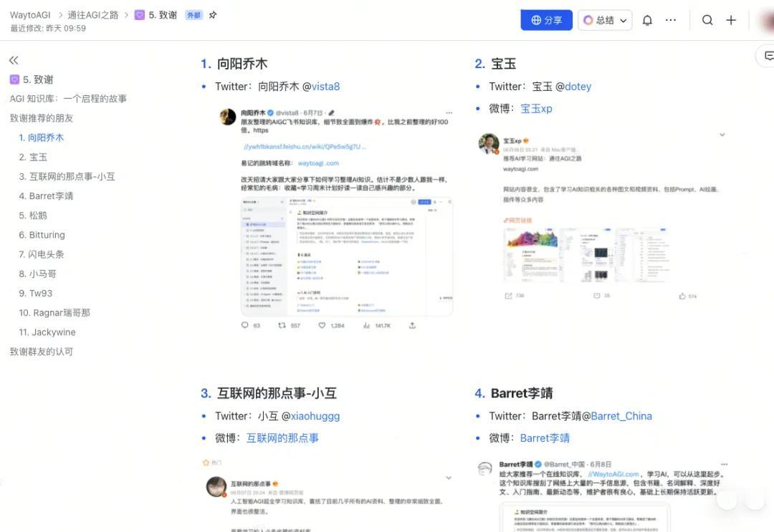Go to outline item AGI 知识库：一个启程的故事
Image resolution: width=774 pixels, height=532 pixels.
[x=68, y=99]
